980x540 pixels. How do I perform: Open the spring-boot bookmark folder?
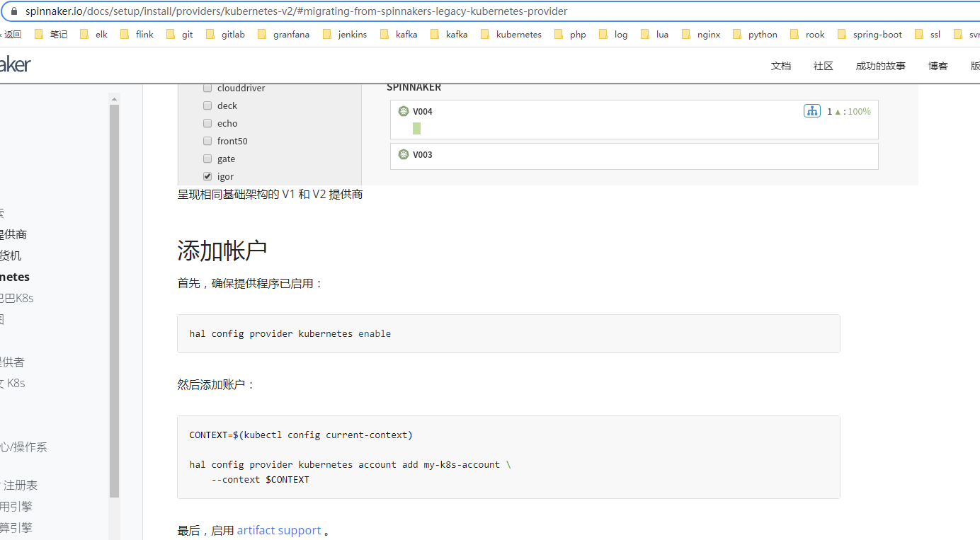(x=870, y=34)
